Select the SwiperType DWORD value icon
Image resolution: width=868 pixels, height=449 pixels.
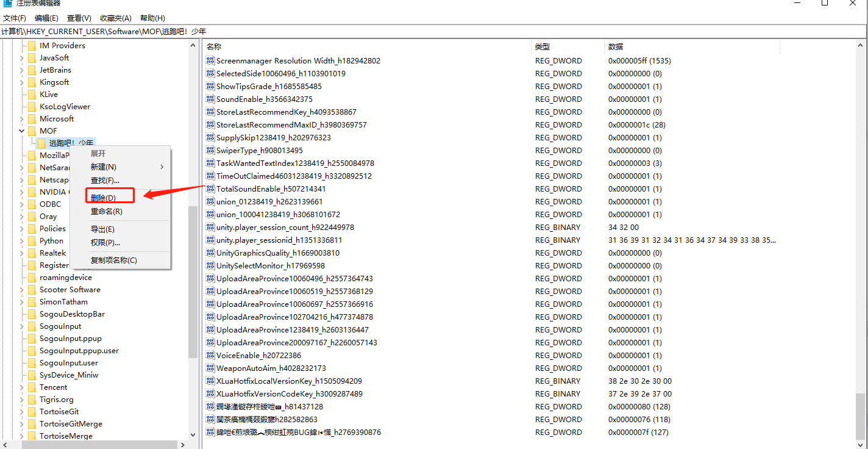pos(210,150)
